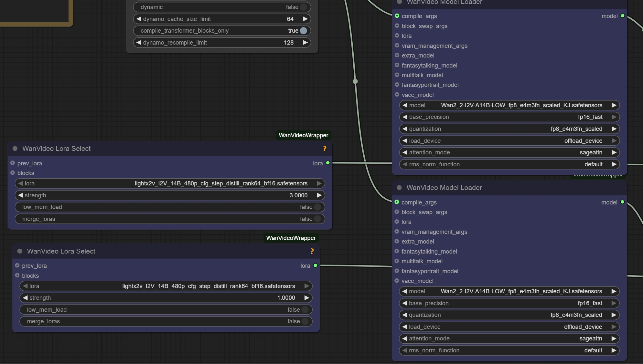The image size is (643, 364).
Task: Collapse lower WanVideo Model Loader node via its title dot
Action: pos(399,188)
